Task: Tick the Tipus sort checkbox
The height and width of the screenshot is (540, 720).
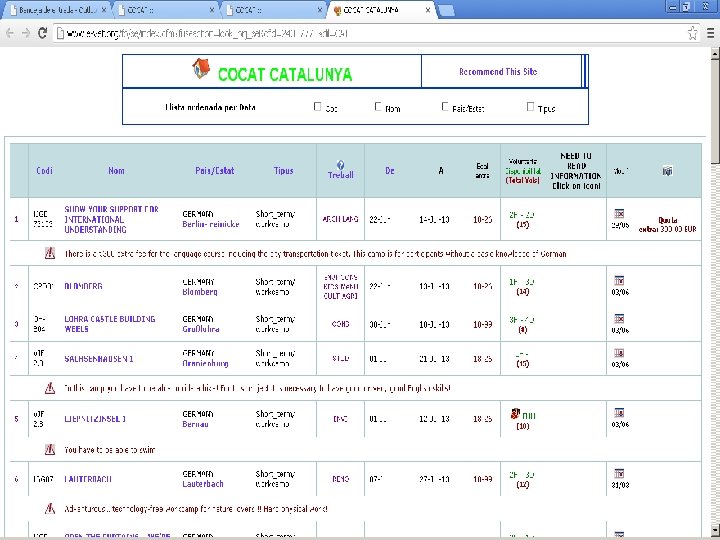Action: (530, 107)
